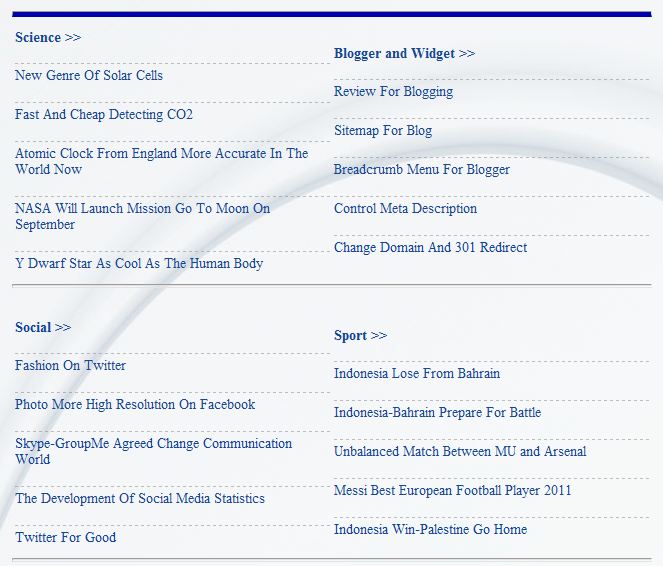Read Atomic Clock From England article
This screenshot has width=663, height=566.
[x=162, y=161]
